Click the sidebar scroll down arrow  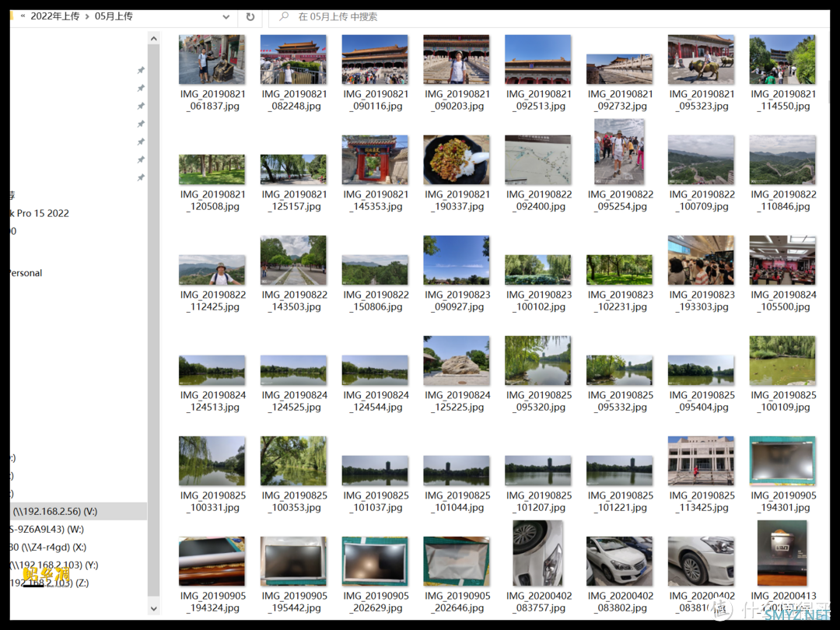pyautogui.click(x=154, y=608)
